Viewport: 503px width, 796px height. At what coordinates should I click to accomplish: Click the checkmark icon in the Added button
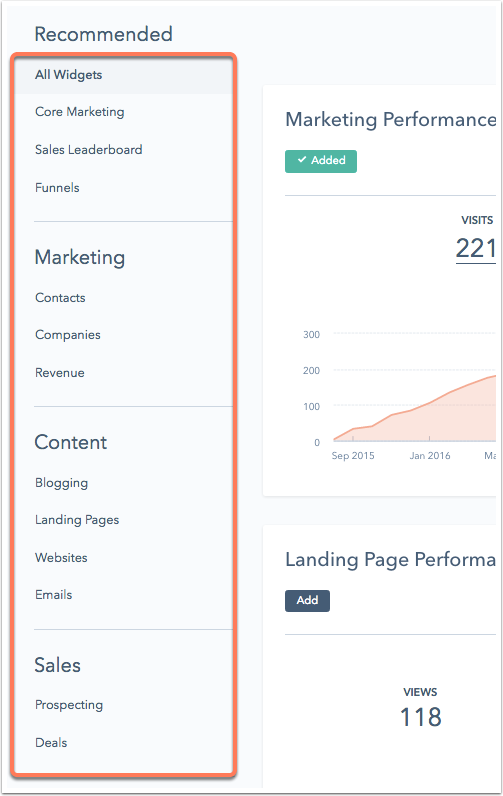(302, 159)
